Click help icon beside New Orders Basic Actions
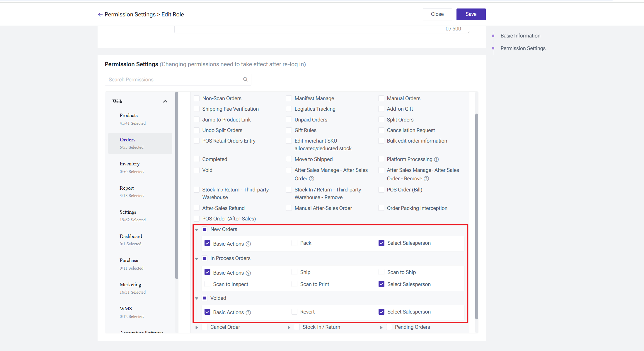Image resolution: width=644 pixels, height=351 pixels. click(248, 244)
